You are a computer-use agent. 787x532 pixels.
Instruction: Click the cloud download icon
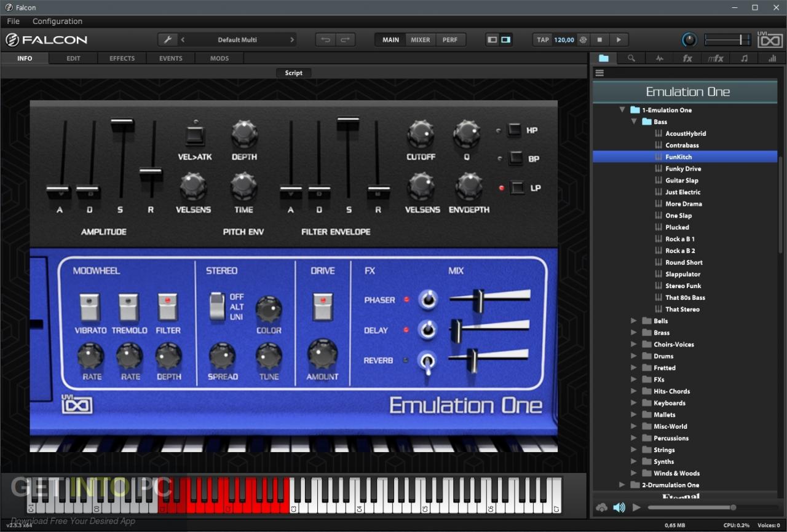point(601,507)
